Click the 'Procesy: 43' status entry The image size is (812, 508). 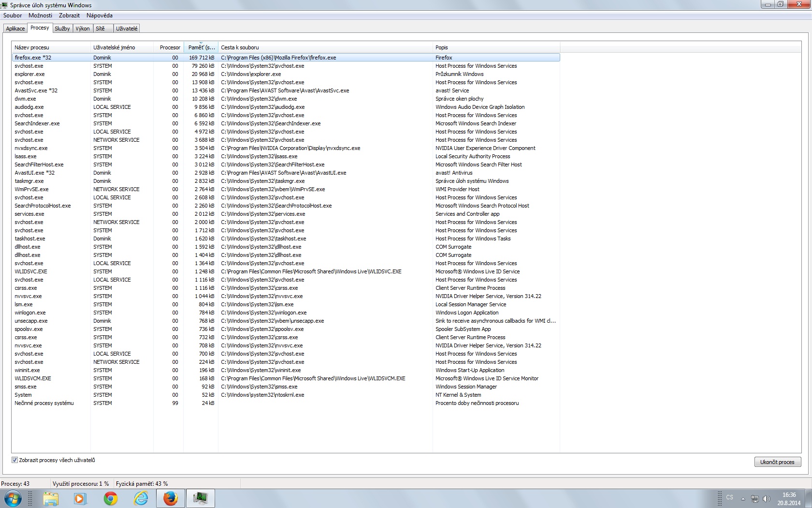click(15, 484)
